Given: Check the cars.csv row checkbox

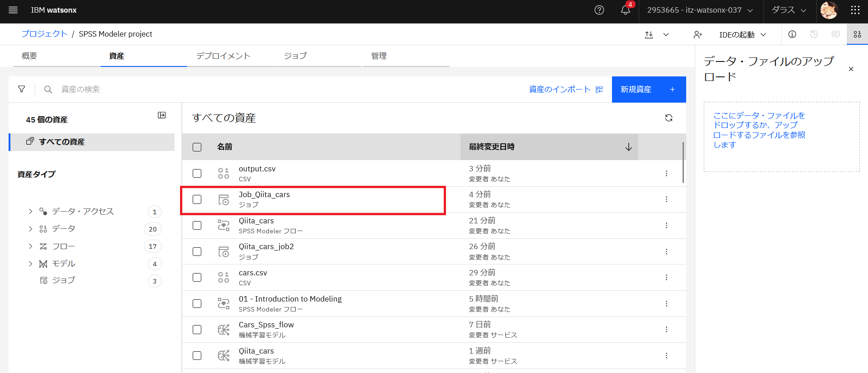Looking at the screenshot, I should pyautogui.click(x=197, y=277).
